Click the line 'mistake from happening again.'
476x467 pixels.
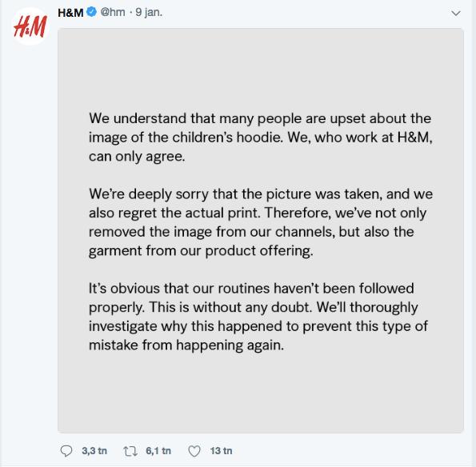(186, 345)
